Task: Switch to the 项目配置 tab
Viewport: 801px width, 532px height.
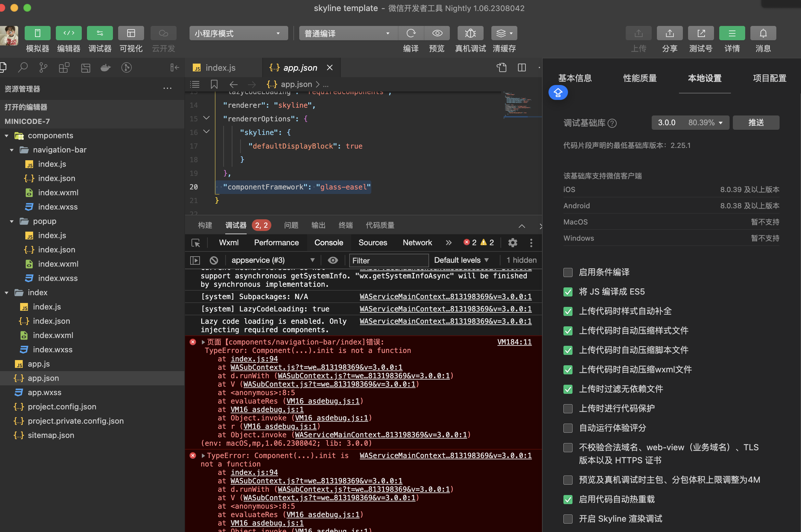Action: [769, 78]
